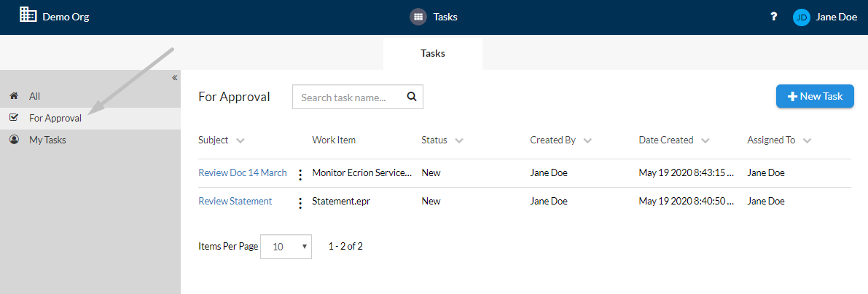Collapse the sidebar with double chevron
Screen dimensions: 868x294
174,77
